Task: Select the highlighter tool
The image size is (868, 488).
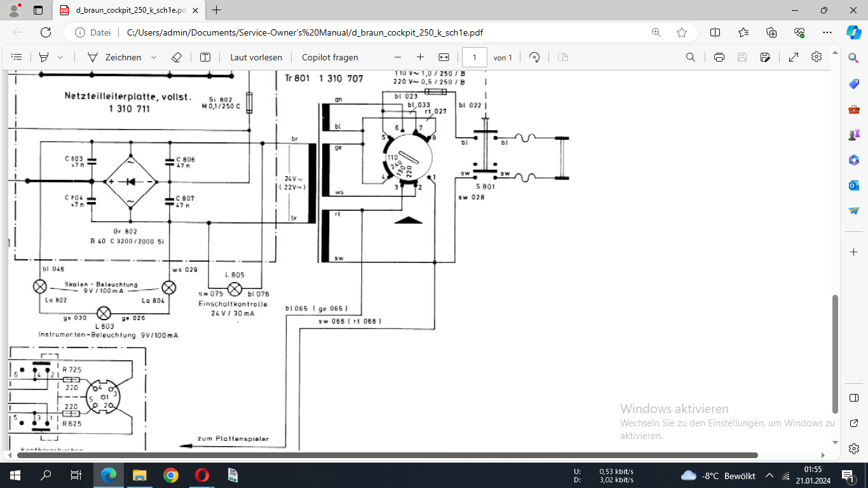Action: [x=44, y=57]
